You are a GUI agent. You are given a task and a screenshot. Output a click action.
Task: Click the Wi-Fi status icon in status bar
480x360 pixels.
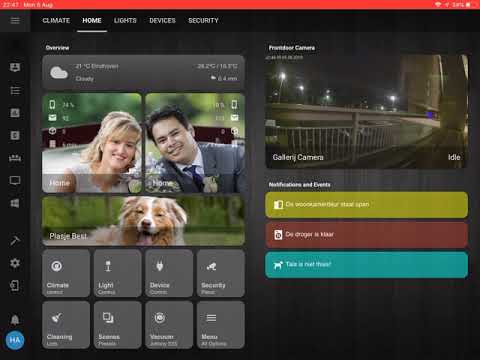[x=438, y=5]
